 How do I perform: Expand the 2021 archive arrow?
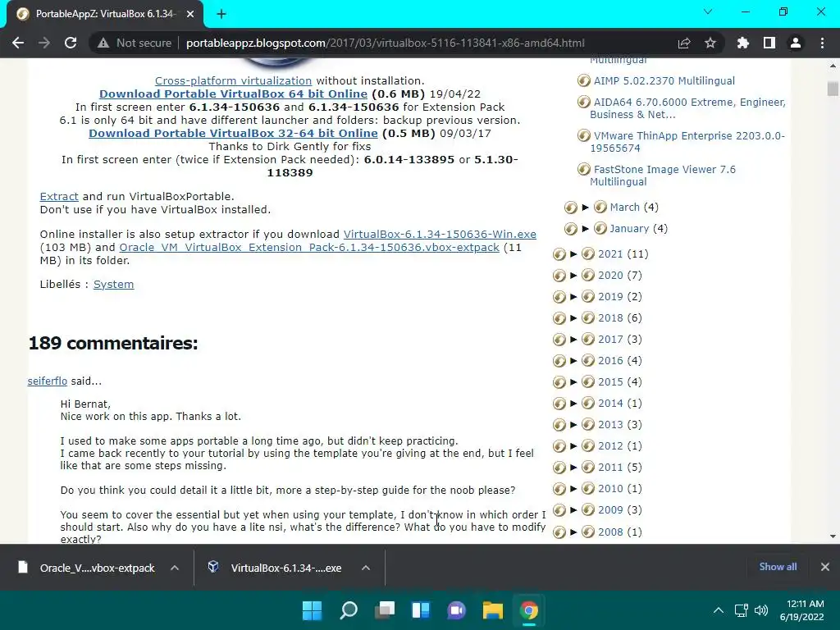(x=573, y=254)
